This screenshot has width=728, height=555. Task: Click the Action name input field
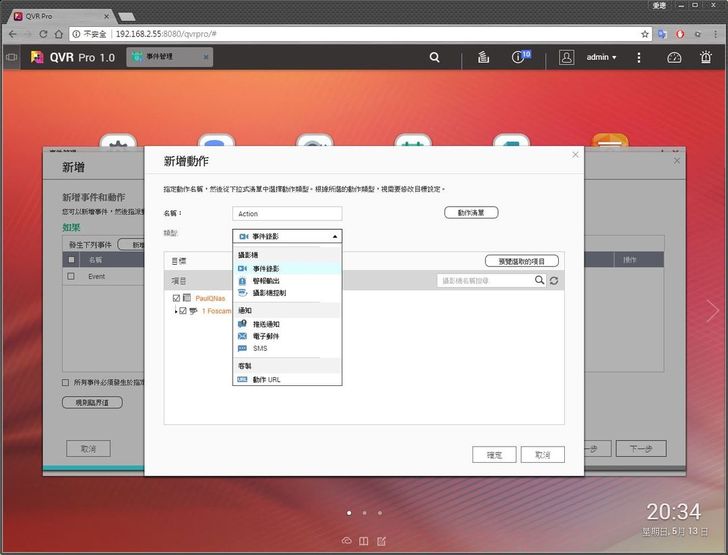pyautogui.click(x=287, y=213)
